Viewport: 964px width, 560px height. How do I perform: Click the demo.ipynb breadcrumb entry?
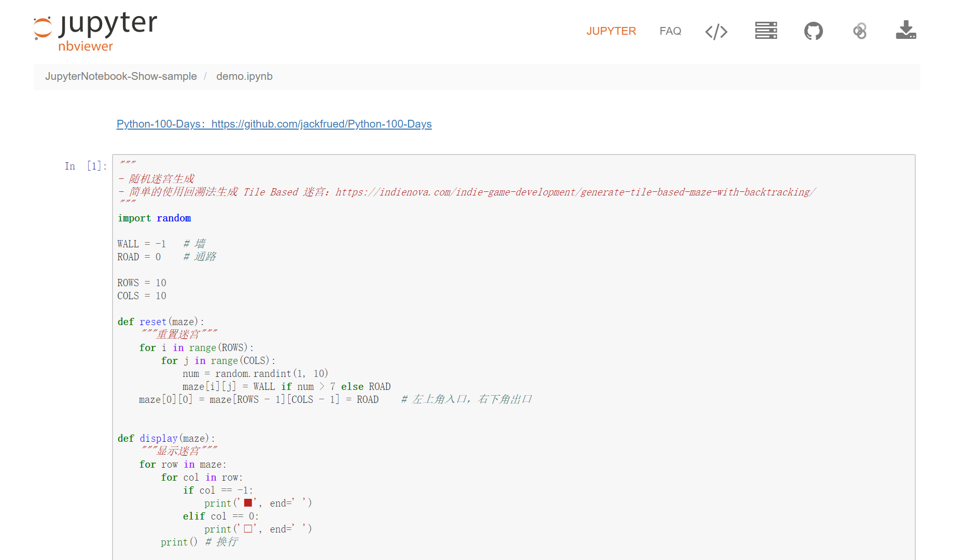(244, 76)
